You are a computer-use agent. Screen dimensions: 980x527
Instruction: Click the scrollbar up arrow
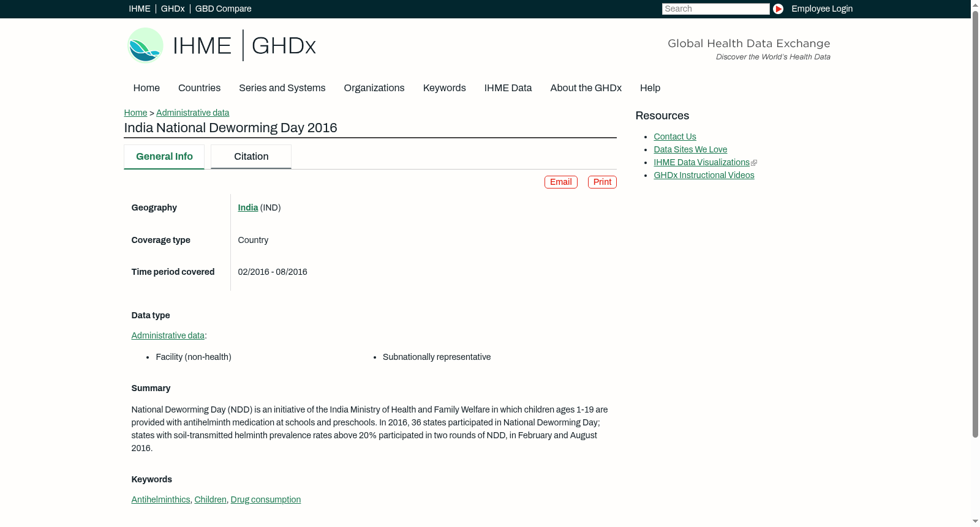click(x=975, y=4)
